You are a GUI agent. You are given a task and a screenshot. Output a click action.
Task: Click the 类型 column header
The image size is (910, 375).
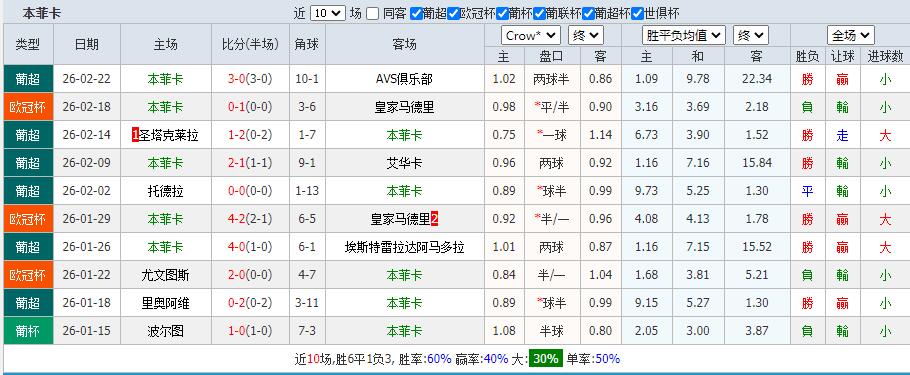coord(28,45)
